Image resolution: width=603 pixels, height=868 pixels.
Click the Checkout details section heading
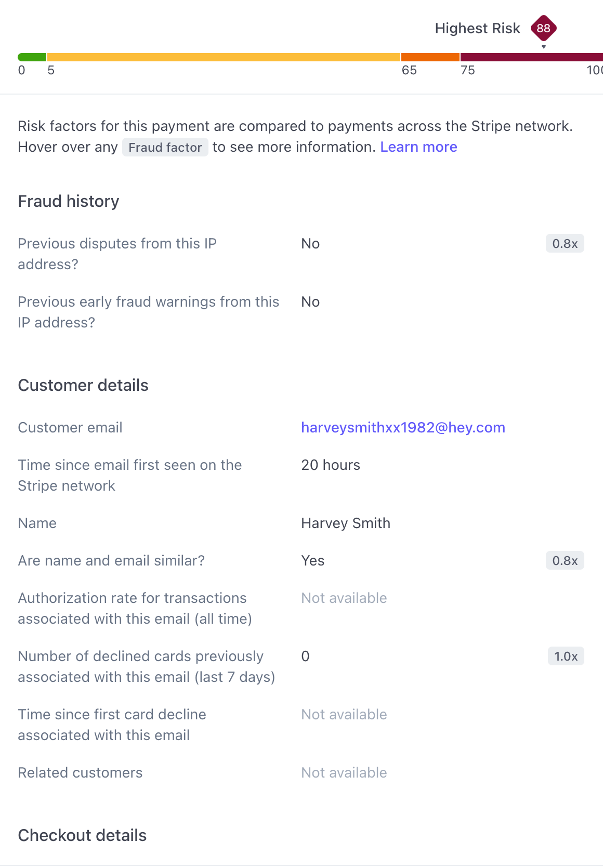coord(82,835)
